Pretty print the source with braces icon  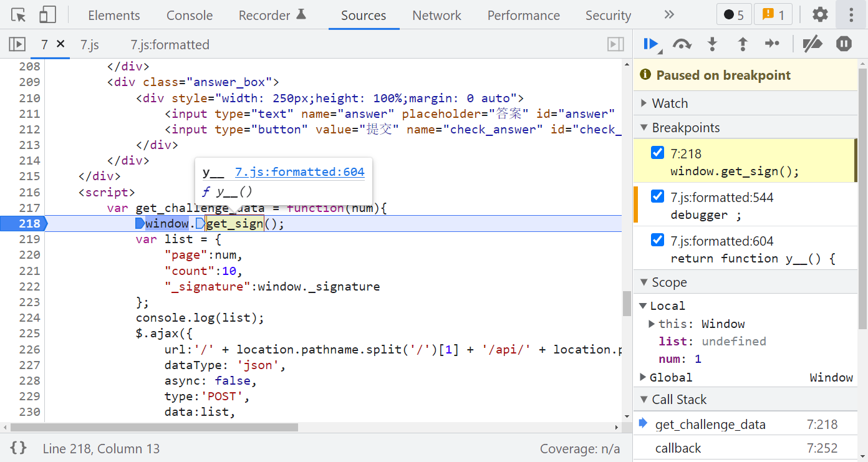pos(19,448)
